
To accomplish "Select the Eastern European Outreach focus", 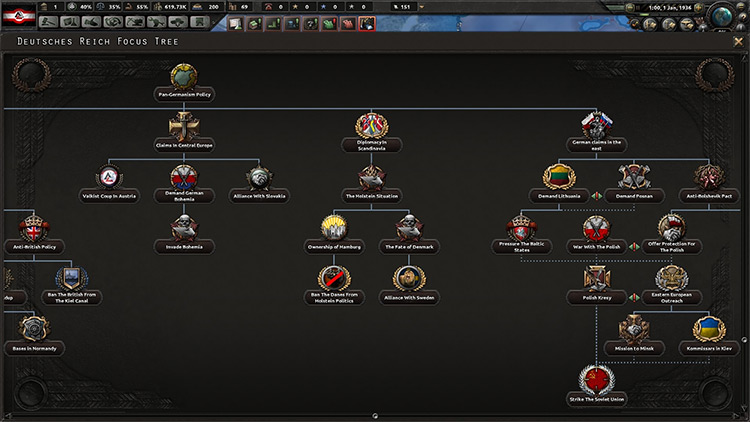I will (672, 285).
